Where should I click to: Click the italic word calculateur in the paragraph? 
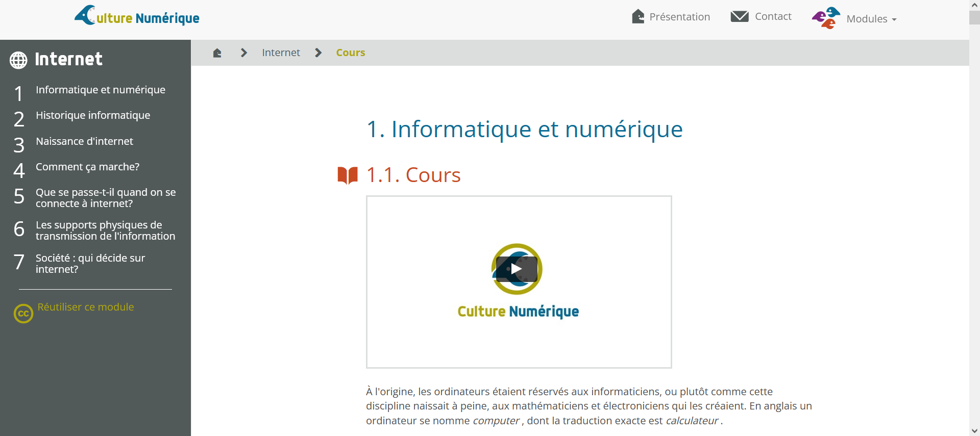pyautogui.click(x=692, y=421)
